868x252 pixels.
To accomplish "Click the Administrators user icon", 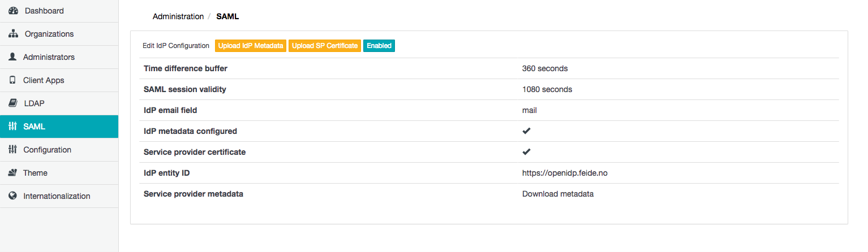I will [x=12, y=57].
